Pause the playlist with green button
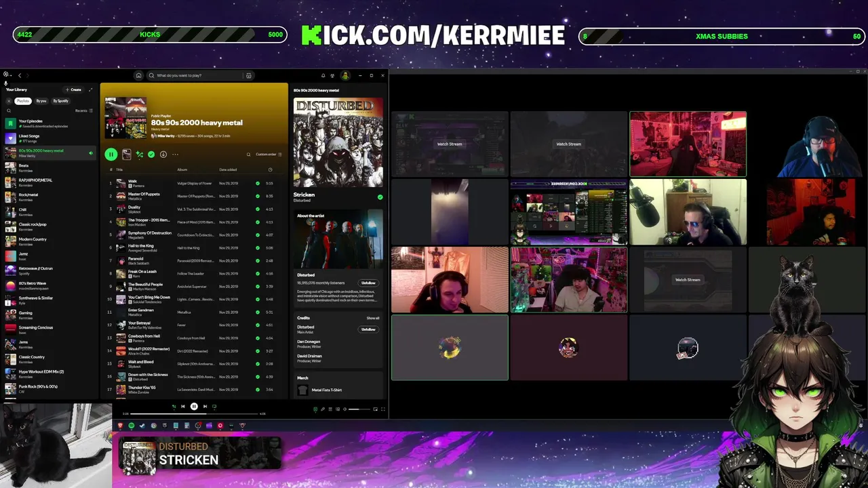 pyautogui.click(x=111, y=155)
